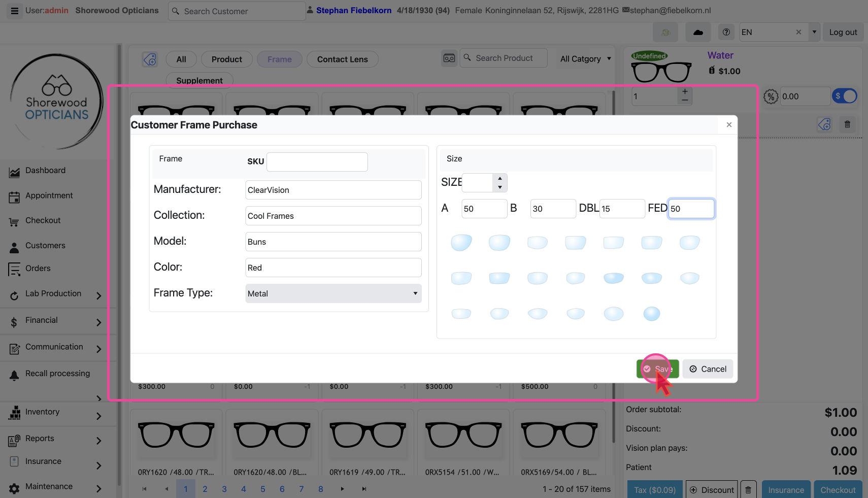Click the glasses scan icon near search
Image resolution: width=868 pixels, height=498 pixels.
click(x=449, y=58)
